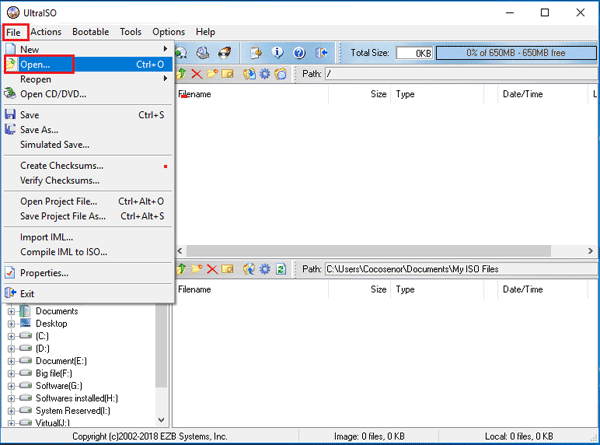
Task: Click the local tree scrollbar down arrow
Action: coord(161,420)
